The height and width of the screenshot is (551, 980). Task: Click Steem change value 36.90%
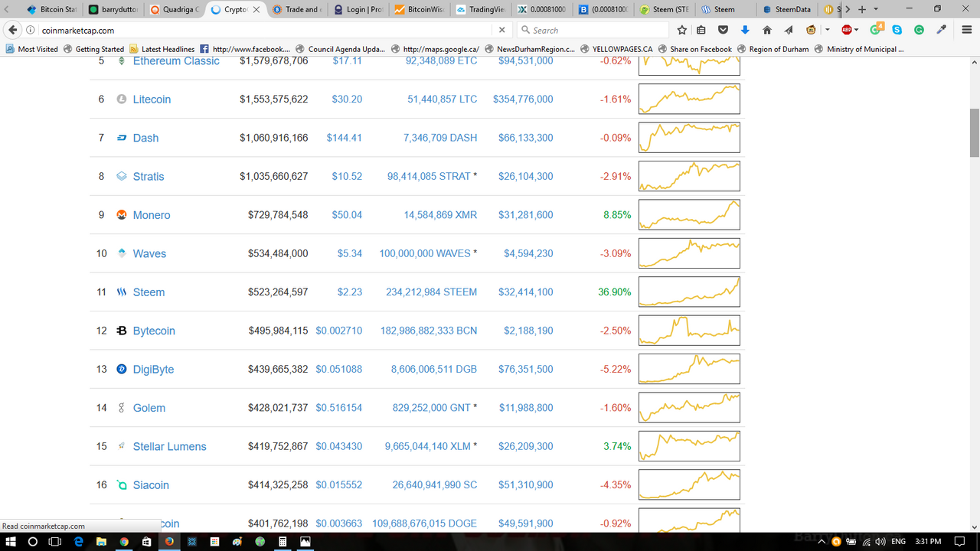(x=615, y=292)
